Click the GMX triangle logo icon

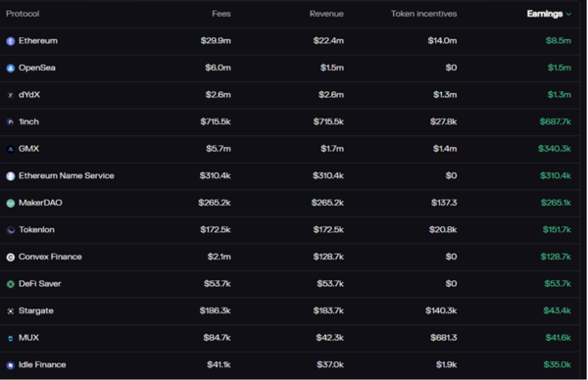click(11, 149)
